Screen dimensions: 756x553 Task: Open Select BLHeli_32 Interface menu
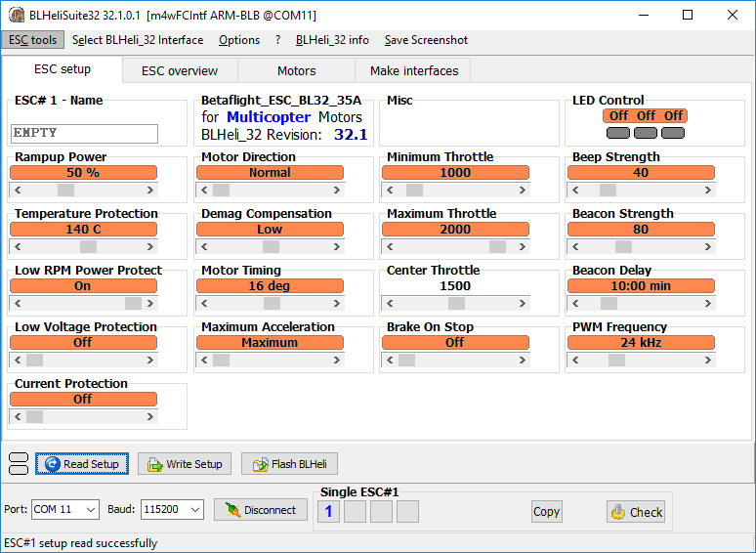138,40
